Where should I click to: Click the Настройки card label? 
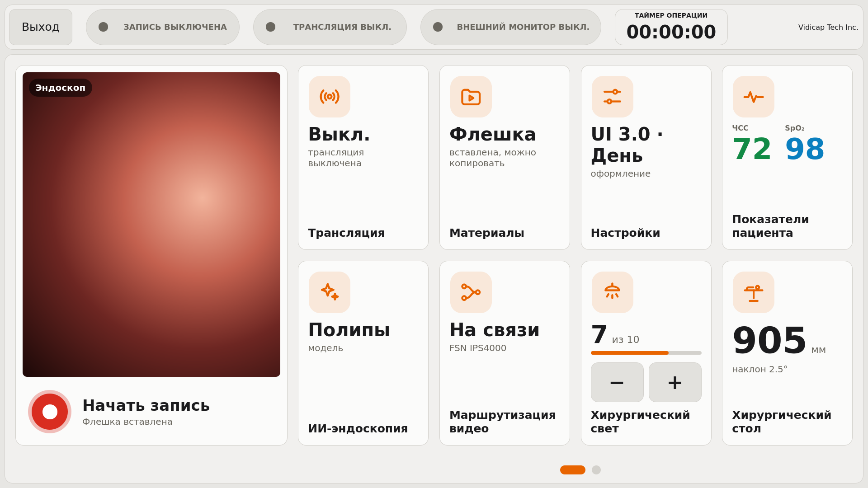point(625,233)
